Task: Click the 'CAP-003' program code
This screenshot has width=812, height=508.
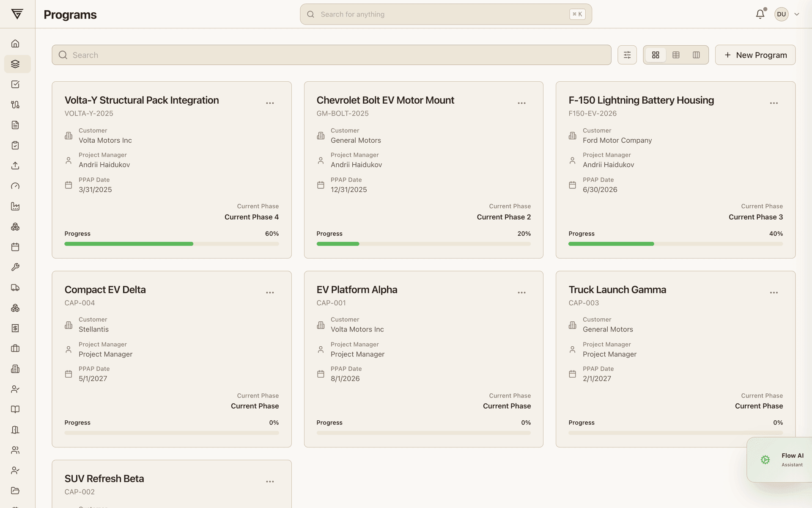Action: [584, 303]
